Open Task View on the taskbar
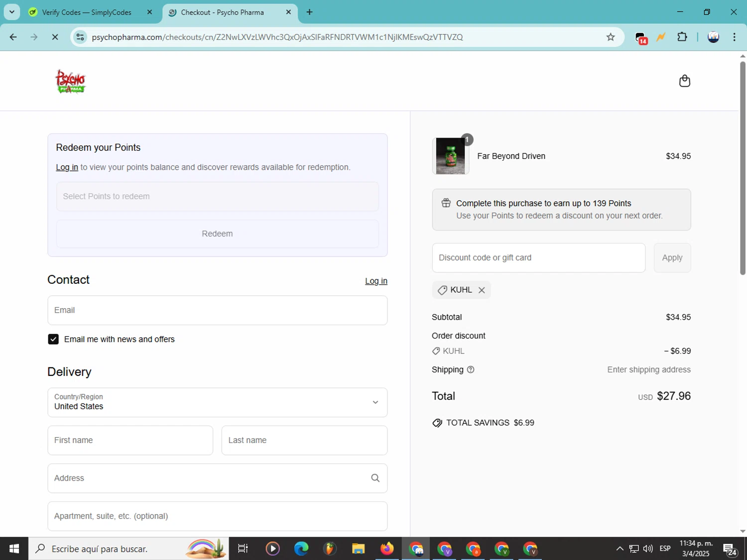Image resolution: width=747 pixels, height=560 pixels. [243, 549]
